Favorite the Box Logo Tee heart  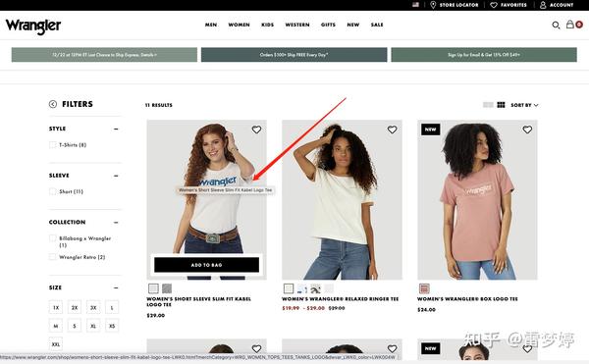click(x=527, y=130)
